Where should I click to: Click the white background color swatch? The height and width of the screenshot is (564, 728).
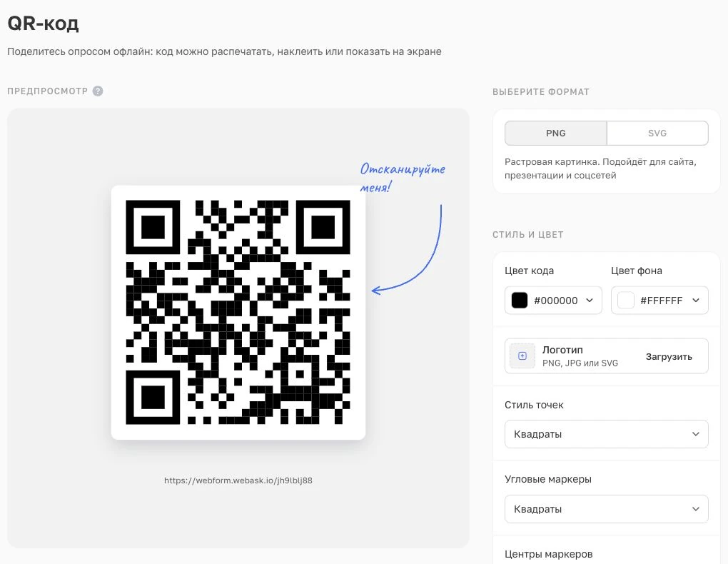(x=626, y=300)
